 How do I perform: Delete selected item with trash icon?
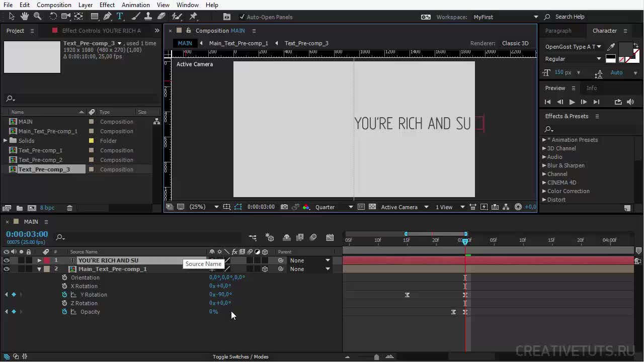pyautogui.click(x=70, y=208)
